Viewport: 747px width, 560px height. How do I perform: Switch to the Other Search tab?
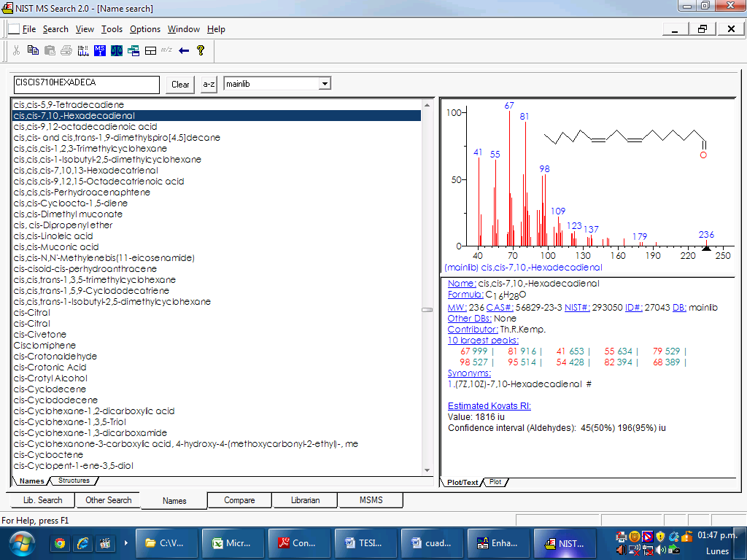(109, 500)
